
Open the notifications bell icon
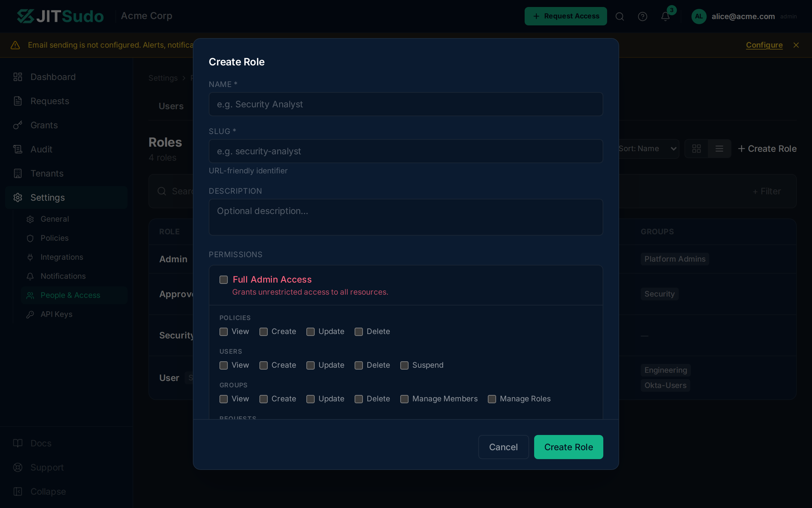pyautogui.click(x=665, y=17)
